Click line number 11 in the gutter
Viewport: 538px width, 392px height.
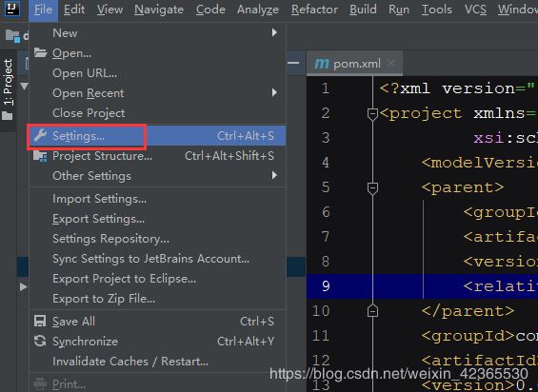click(321, 336)
